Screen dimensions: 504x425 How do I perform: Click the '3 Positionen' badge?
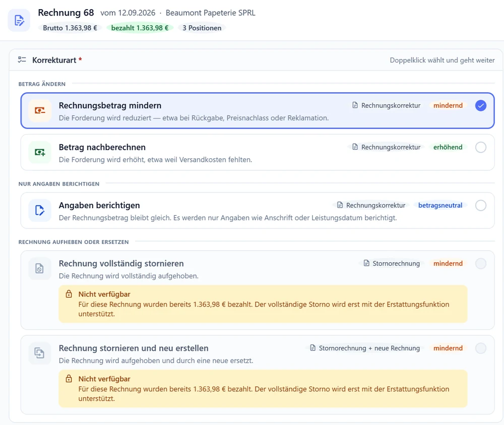point(202,28)
